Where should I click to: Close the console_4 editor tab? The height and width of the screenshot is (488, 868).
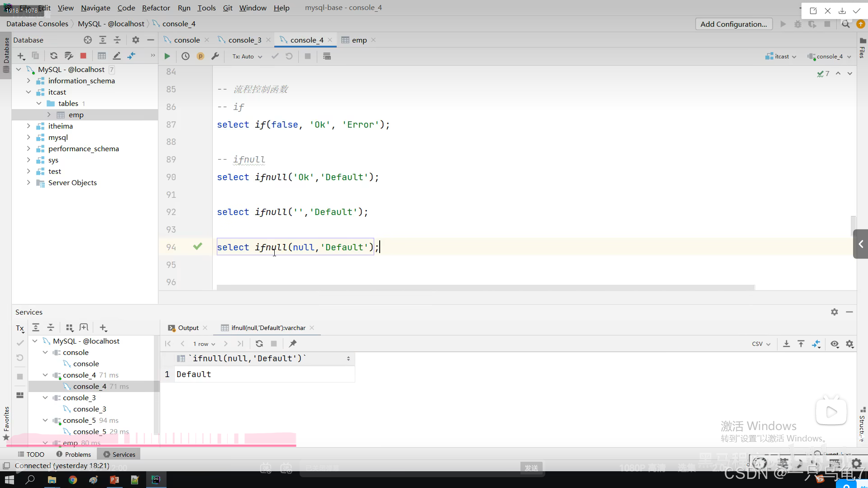click(330, 40)
